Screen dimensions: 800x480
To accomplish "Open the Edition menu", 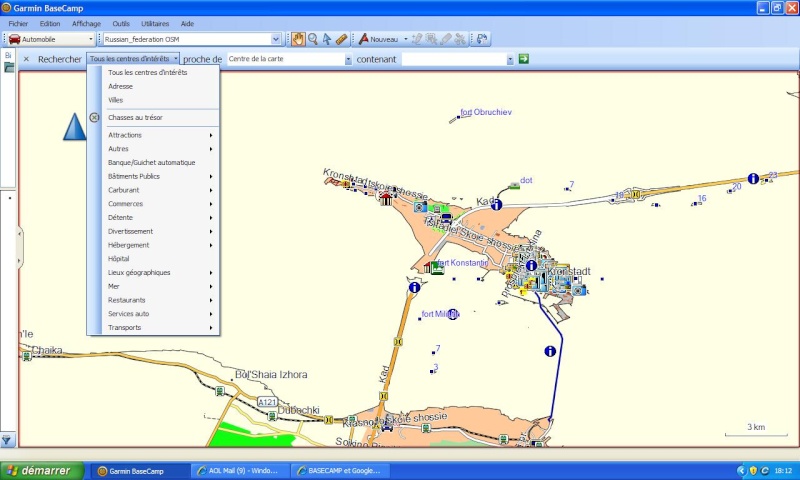I will pyautogui.click(x=50, y=23).
